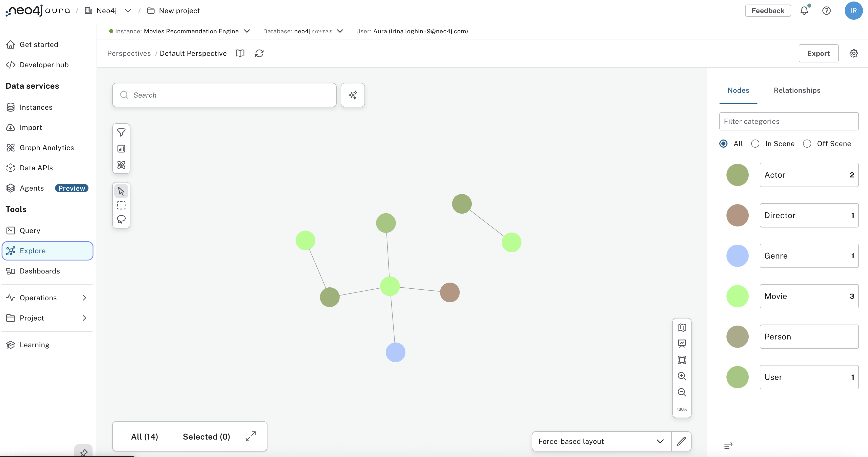Open the Instance selector dropdown

coord(247,31)
